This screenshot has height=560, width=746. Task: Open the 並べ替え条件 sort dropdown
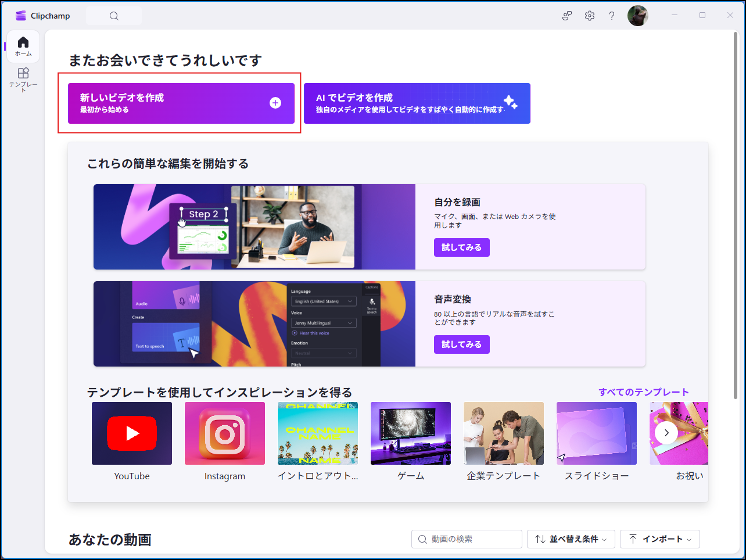pos(571,539)
